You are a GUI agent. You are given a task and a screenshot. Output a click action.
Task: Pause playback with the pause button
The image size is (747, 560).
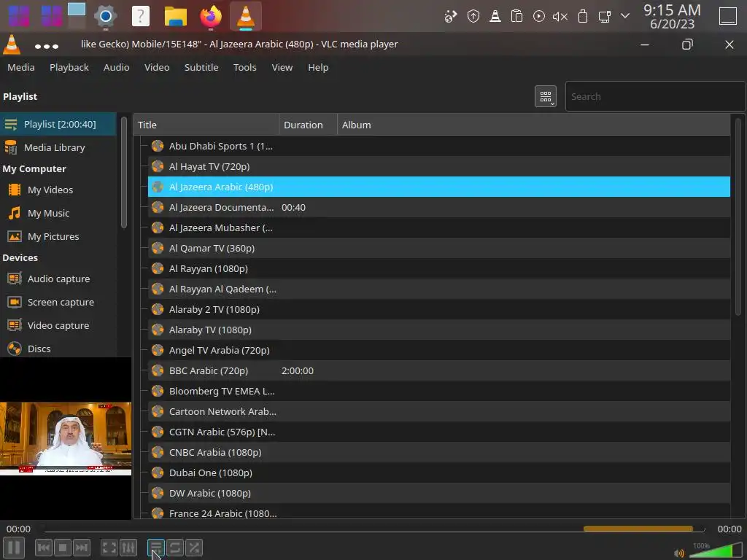(14, 548)
